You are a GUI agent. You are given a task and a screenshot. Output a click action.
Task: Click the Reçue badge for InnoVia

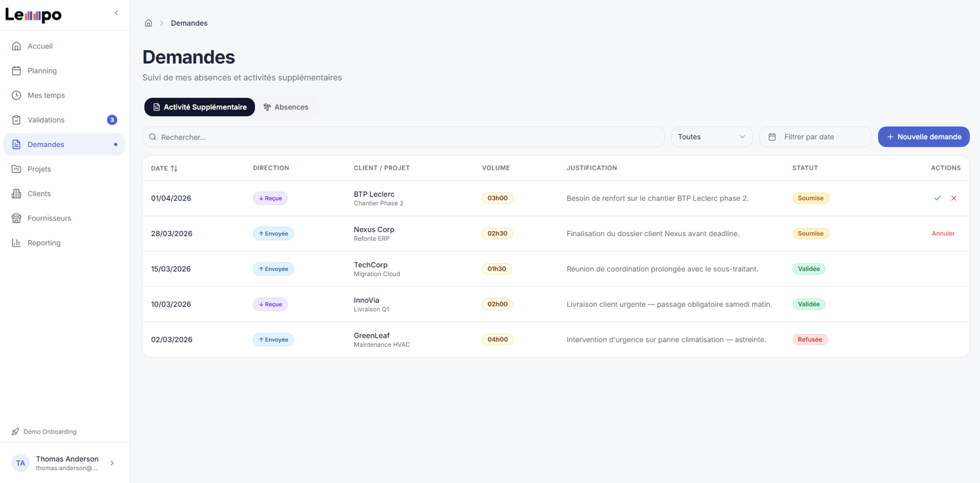click(270, 304)
